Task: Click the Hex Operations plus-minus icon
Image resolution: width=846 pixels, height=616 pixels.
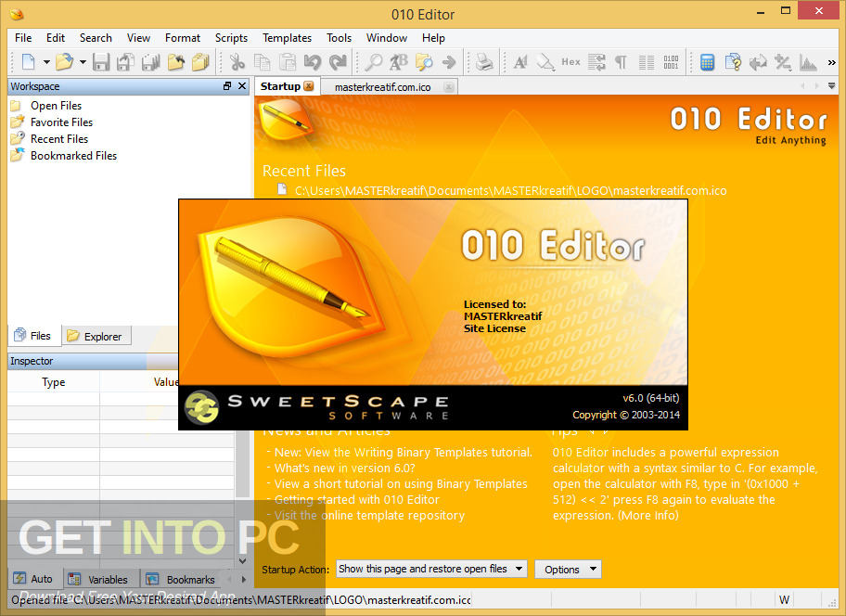Action: pos(783,62)
